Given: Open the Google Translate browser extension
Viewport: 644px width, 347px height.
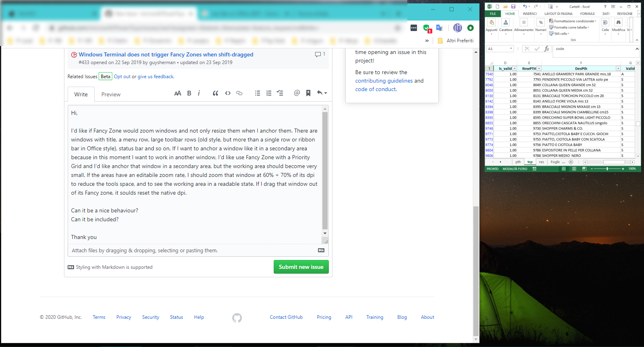Looking at the screenshot, I should [440, 28].
